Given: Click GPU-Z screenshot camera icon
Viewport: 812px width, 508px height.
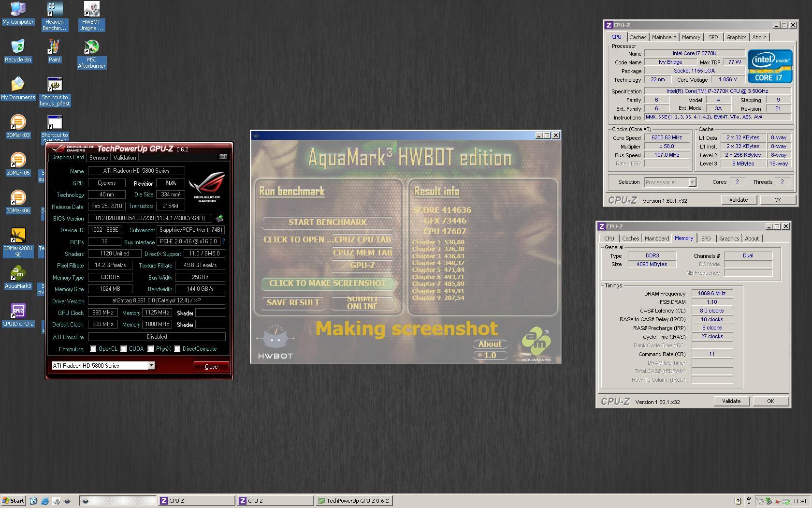Looking at the screenshot, I should click(223, 157).
